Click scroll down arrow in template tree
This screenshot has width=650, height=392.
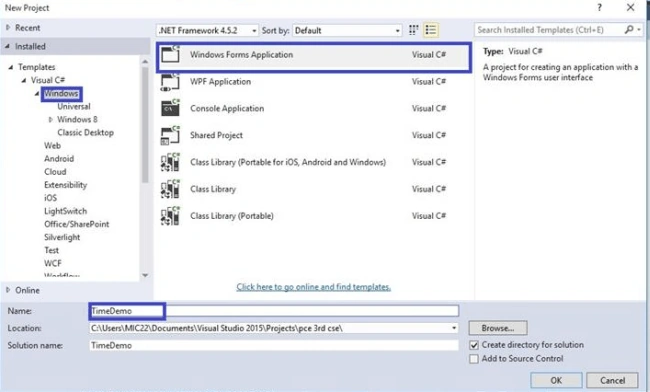coord(145,275)
